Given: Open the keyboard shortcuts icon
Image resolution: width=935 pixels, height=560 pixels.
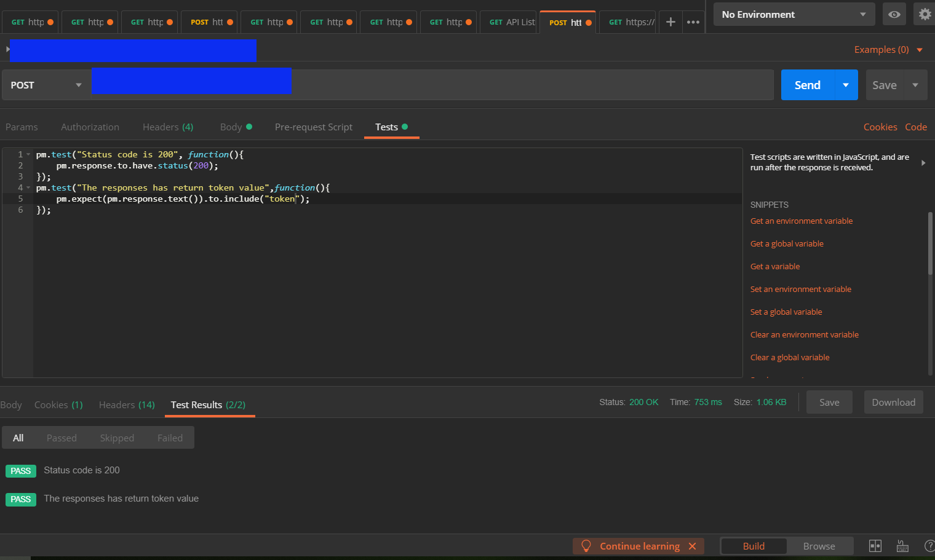Looking at the screenshot, I should [x=902, y=546].
